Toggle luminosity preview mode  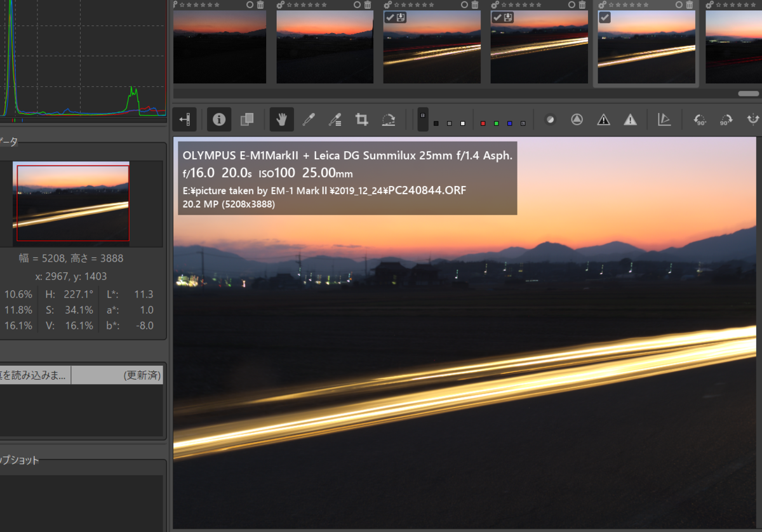point(523,123)
